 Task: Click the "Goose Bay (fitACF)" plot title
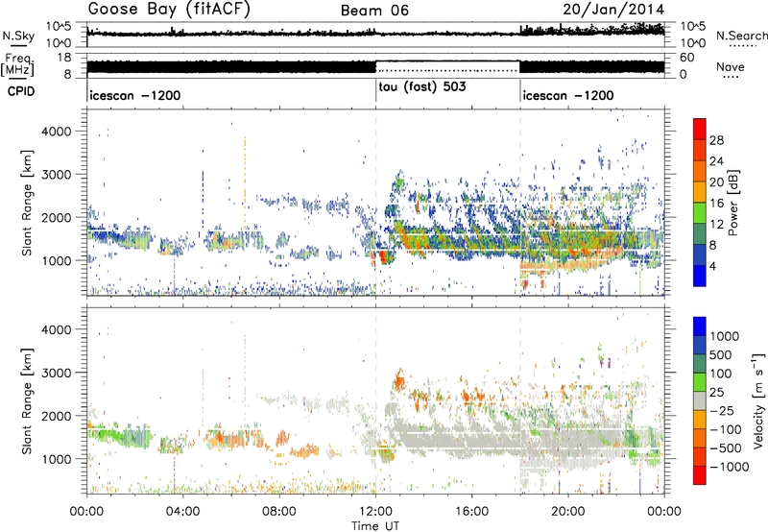(x=169, y=10)
